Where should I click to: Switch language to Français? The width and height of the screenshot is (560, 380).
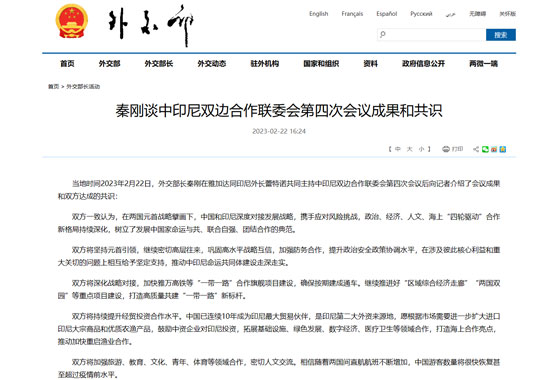(352, 14)
